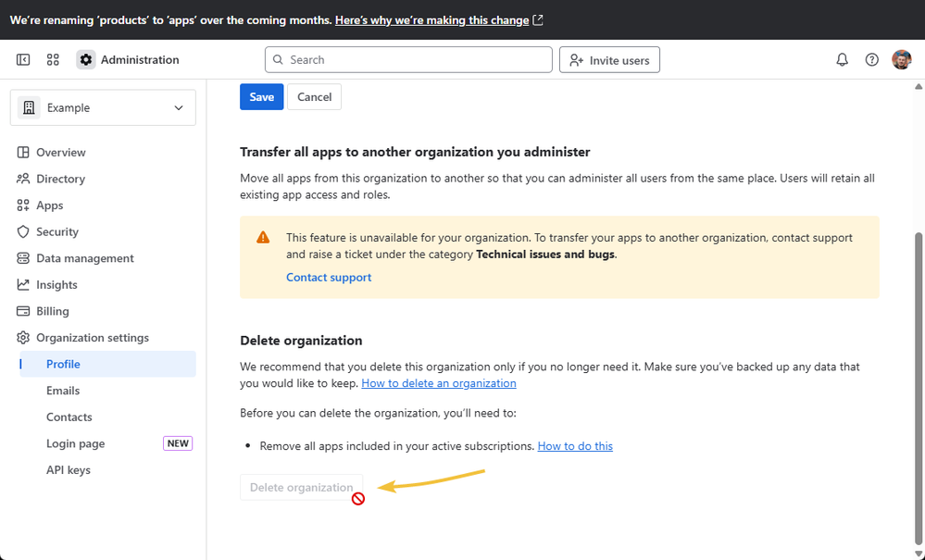This screenshot has width=925, height=560.
Task: Open 'How to delete an organization' link
Action: (x=439, y=383)
